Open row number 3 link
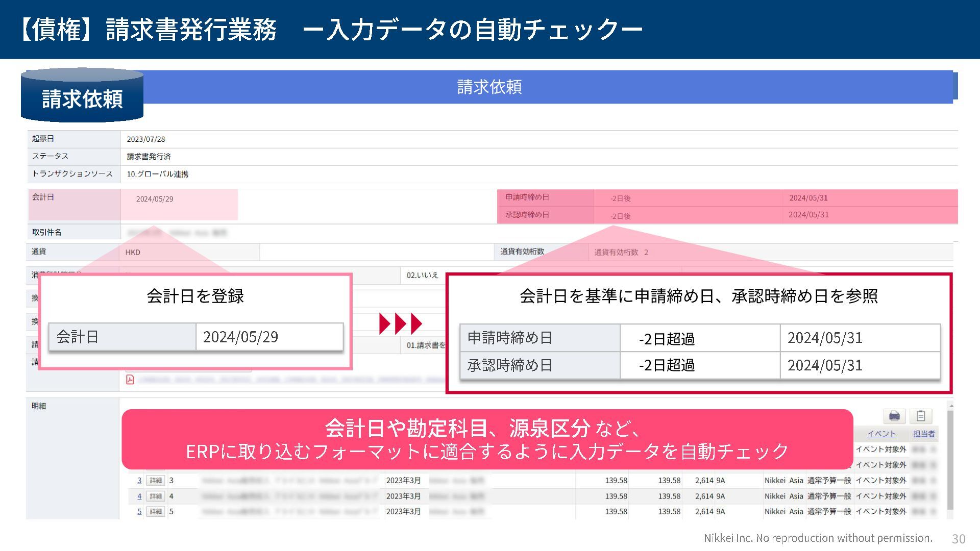 point(139,481)
